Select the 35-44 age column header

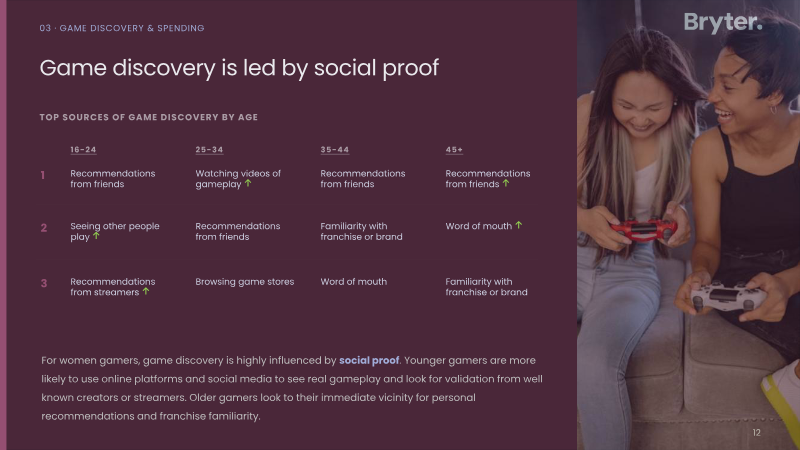click(x=335, y=149)
